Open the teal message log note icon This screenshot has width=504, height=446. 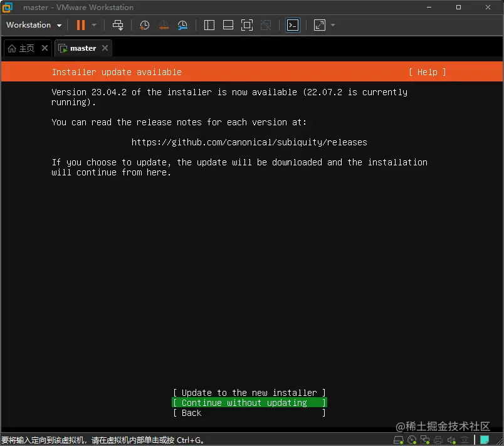pyautogui.click(x=485, y=440)
